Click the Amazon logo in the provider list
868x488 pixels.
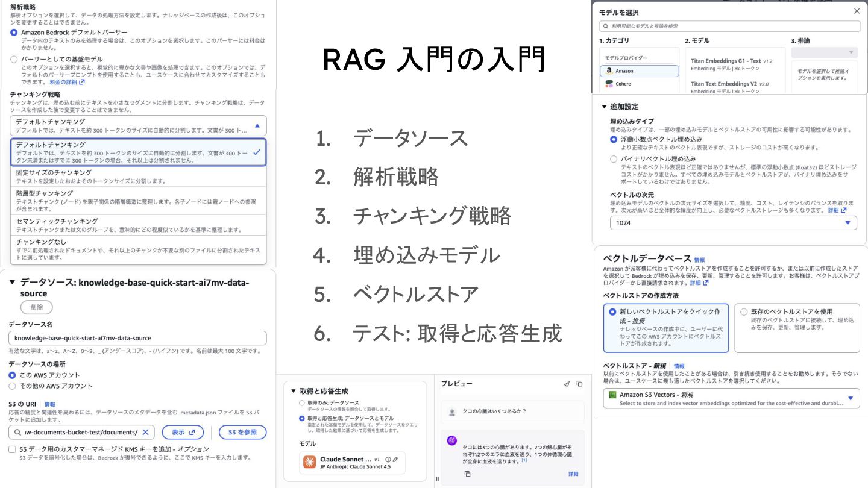(x=608, y=71)
